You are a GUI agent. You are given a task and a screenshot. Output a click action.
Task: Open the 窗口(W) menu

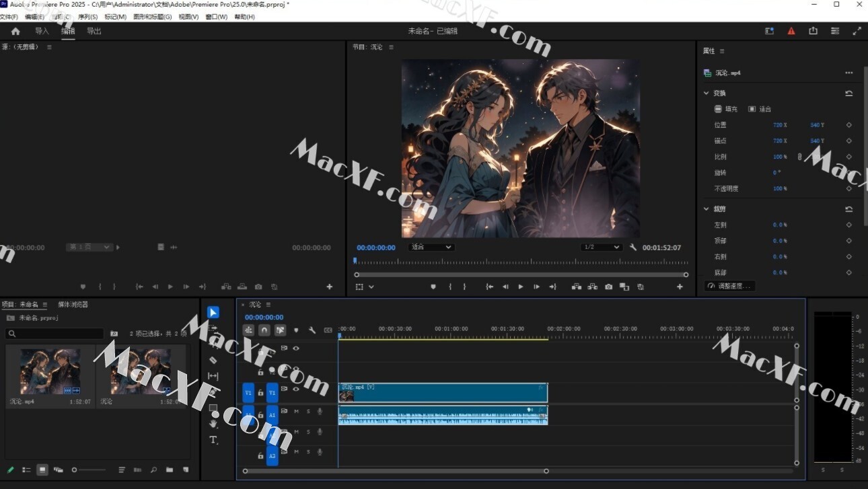point(216,17)
